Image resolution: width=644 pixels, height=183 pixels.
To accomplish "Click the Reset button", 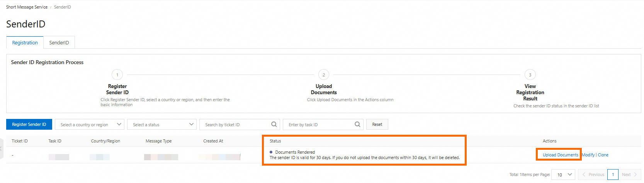I will pos(377,124).
